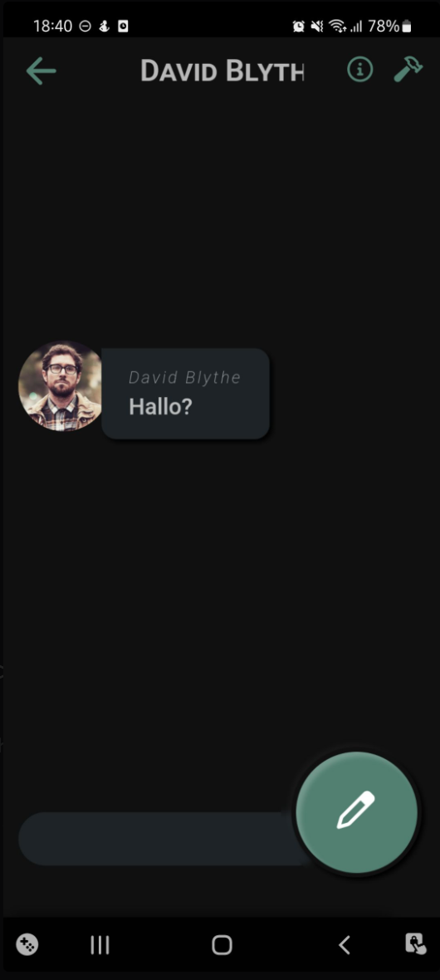Screen dimensions: 440x980
Task: Open the info icon for David Blythe
Action: click(x=360, y=70)
